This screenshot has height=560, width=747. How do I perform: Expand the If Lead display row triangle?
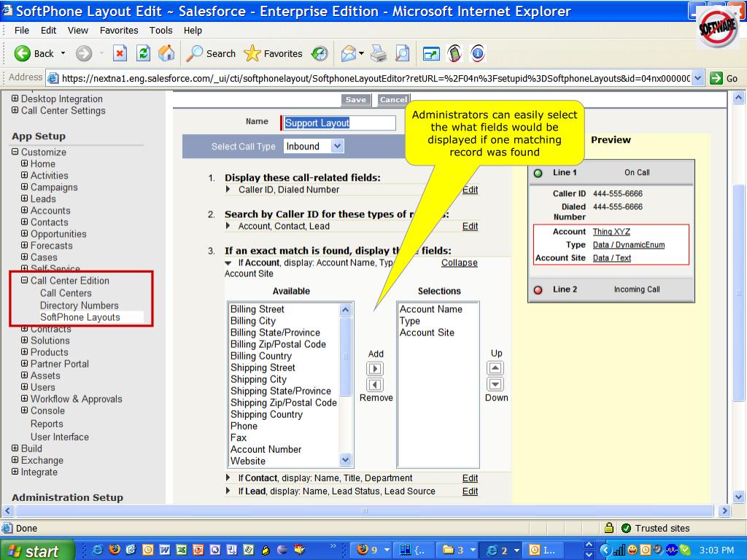228,491
